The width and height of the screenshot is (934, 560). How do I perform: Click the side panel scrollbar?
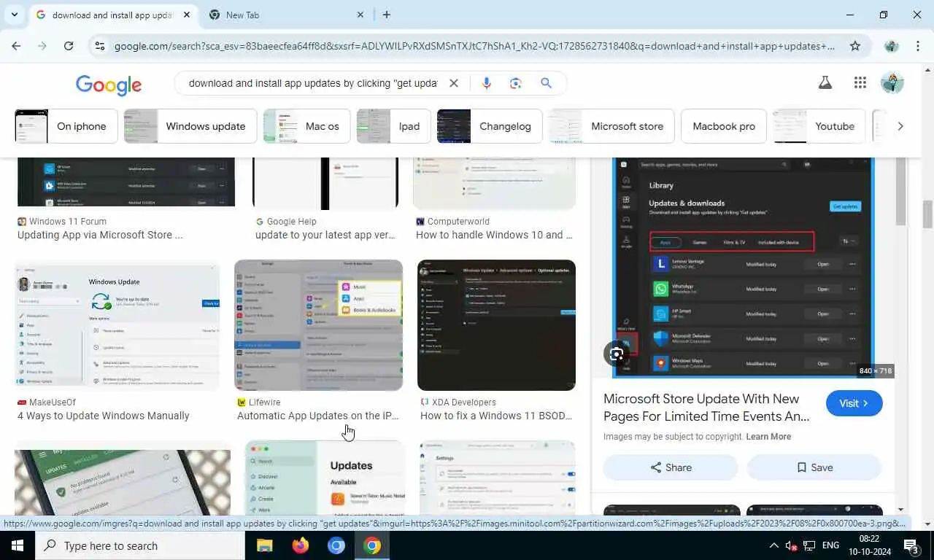coord(900,191)
